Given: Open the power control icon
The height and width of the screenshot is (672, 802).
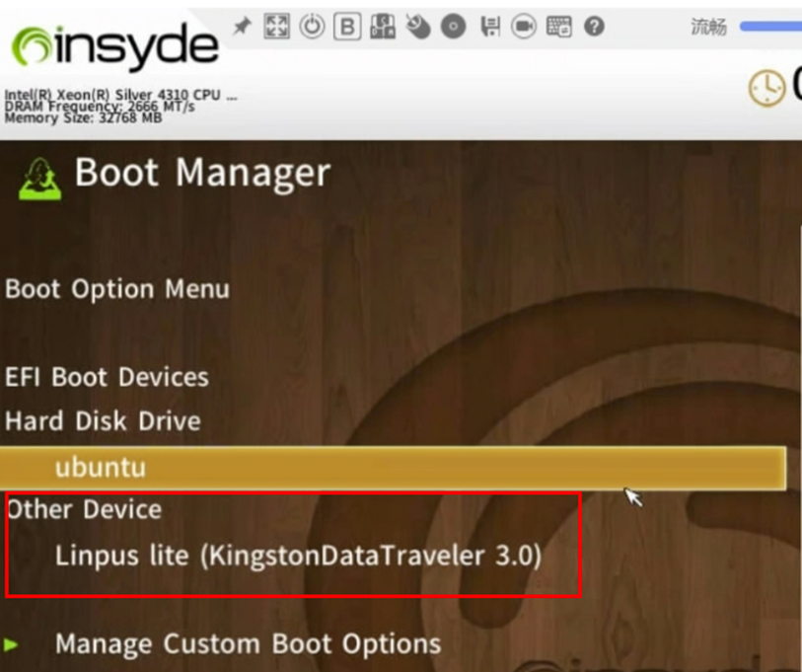Looking at the screenshot, I should coord(312,26).
